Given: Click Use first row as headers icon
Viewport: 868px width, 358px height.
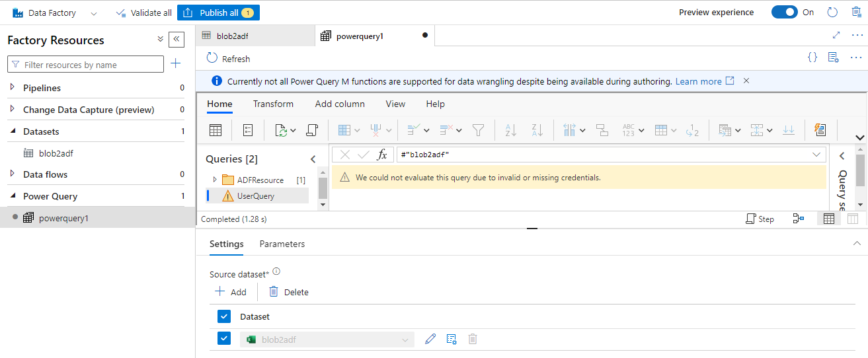Looking at the screenshot, I should point(661,130).
